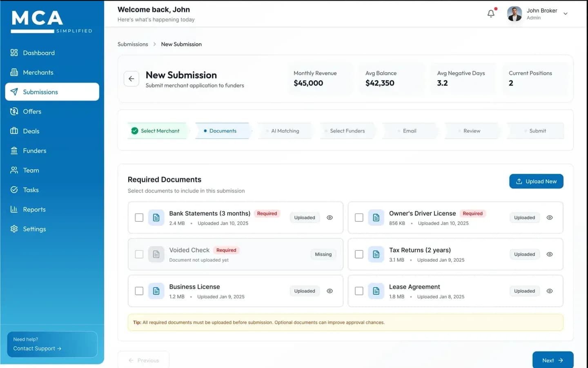Click Uploaded badge on Bank Statements
Viewport: 588px width, 368px height.
[x=305, y=218]
